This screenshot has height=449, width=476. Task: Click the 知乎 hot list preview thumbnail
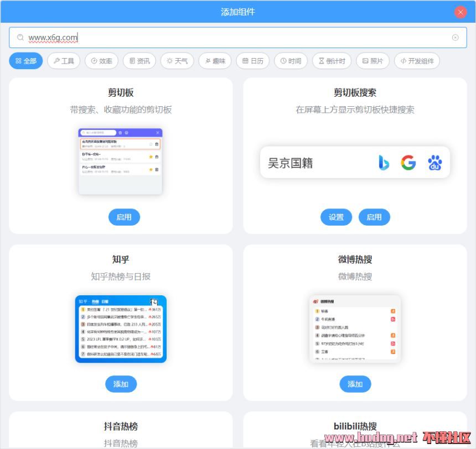click(121, 329)
